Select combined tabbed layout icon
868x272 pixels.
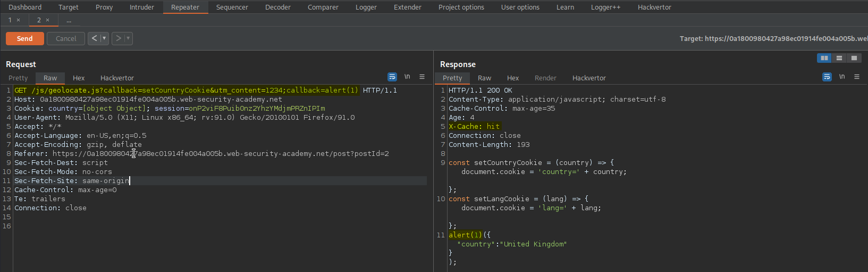click(854, 58)
